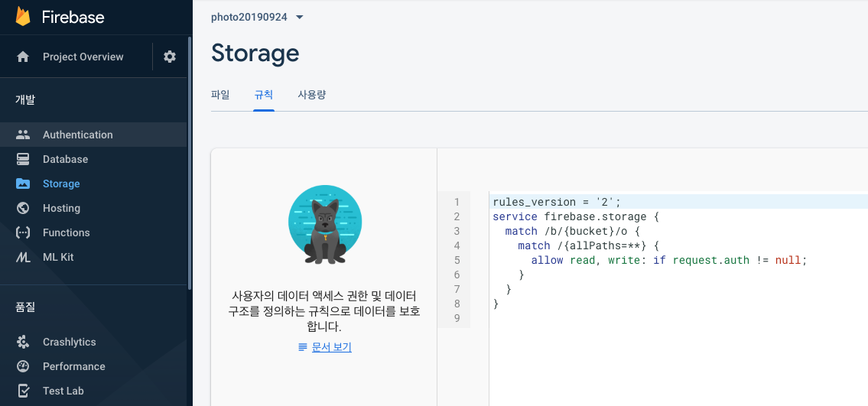Switch to the 파일 tab
The height and width of the screenshot is (406, 868).
click(x=220, y=95)
